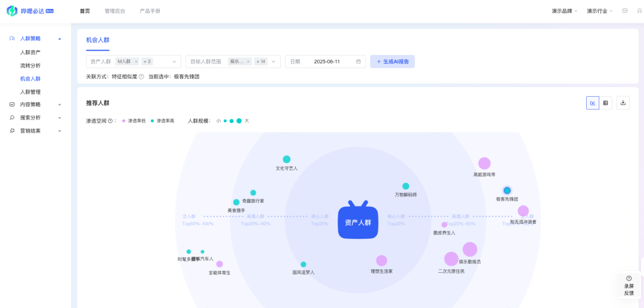Open 流转分析 in sidebar
The image size is (644, 308).
click(30, 66)
